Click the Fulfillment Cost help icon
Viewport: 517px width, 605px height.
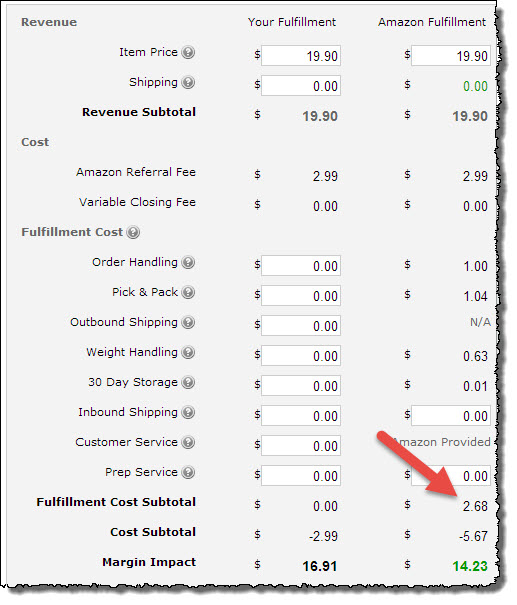(x=133, y=232)
